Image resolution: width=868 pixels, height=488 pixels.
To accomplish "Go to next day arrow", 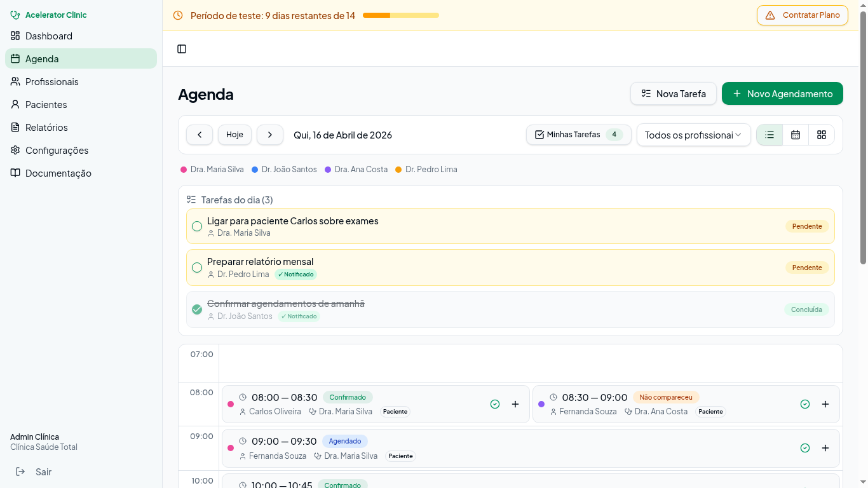I will pos(270,135).
